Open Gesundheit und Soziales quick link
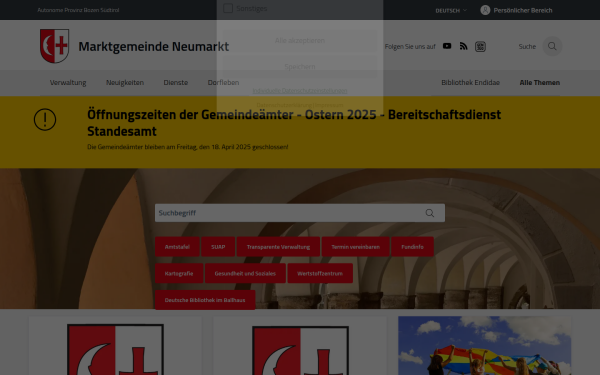Viewport: 600px width, 375px height. click(x=245, y=273)
